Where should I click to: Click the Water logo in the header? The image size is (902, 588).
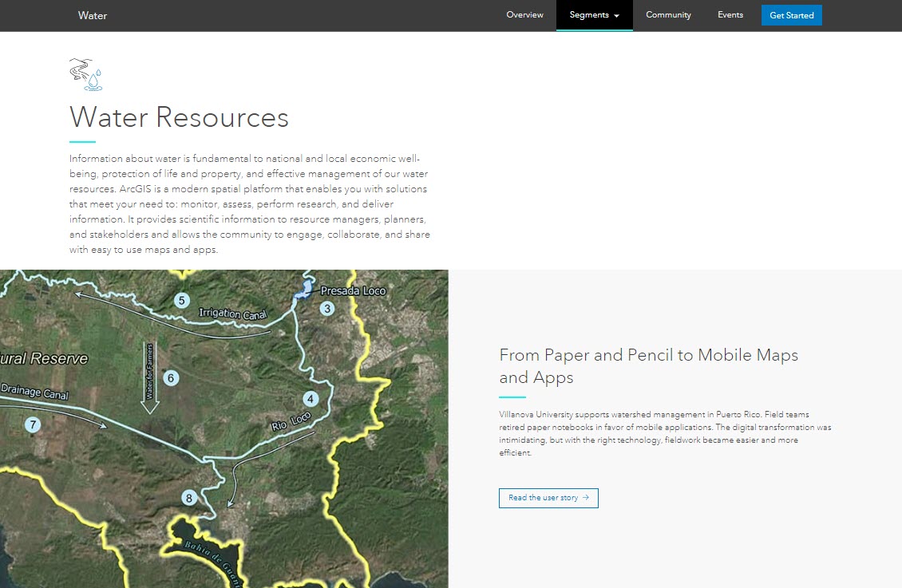[x=92, y=14]
